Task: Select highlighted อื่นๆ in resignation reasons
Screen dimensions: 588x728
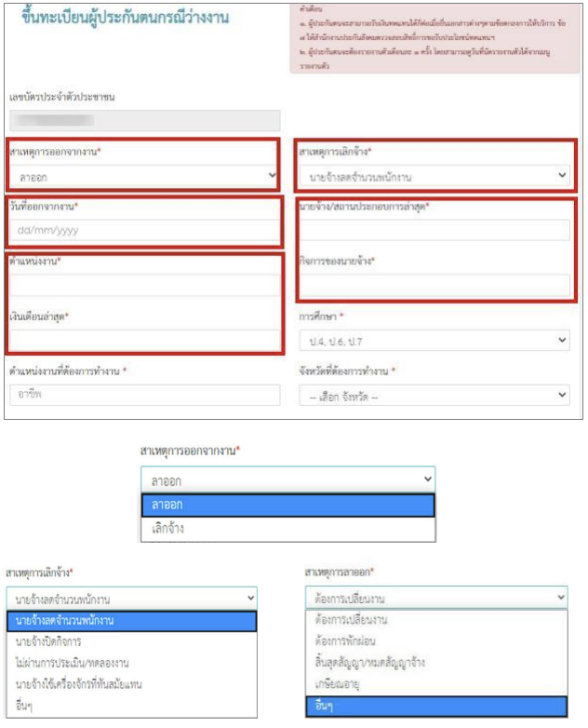Action: [x=436, y=707]
